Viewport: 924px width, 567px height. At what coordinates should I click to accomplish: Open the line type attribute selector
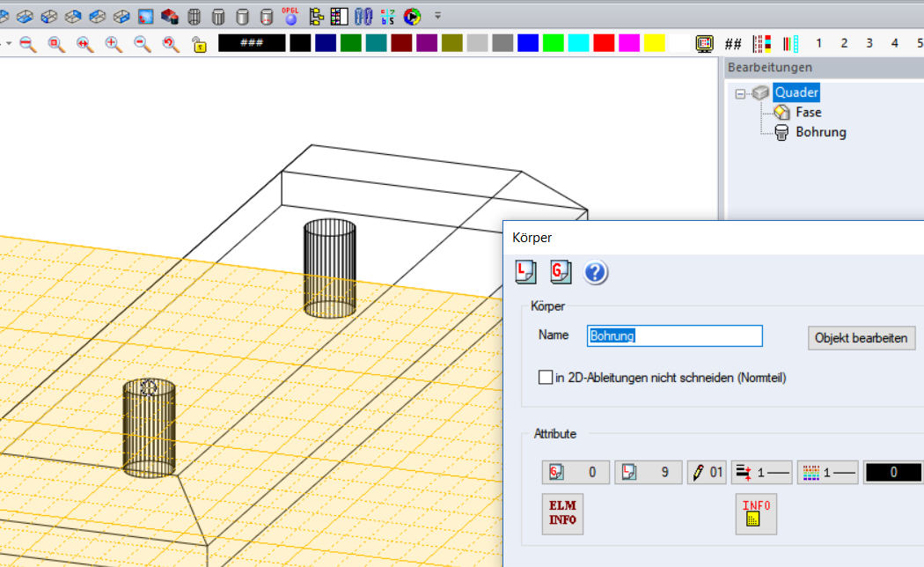[x=761, y=473]
